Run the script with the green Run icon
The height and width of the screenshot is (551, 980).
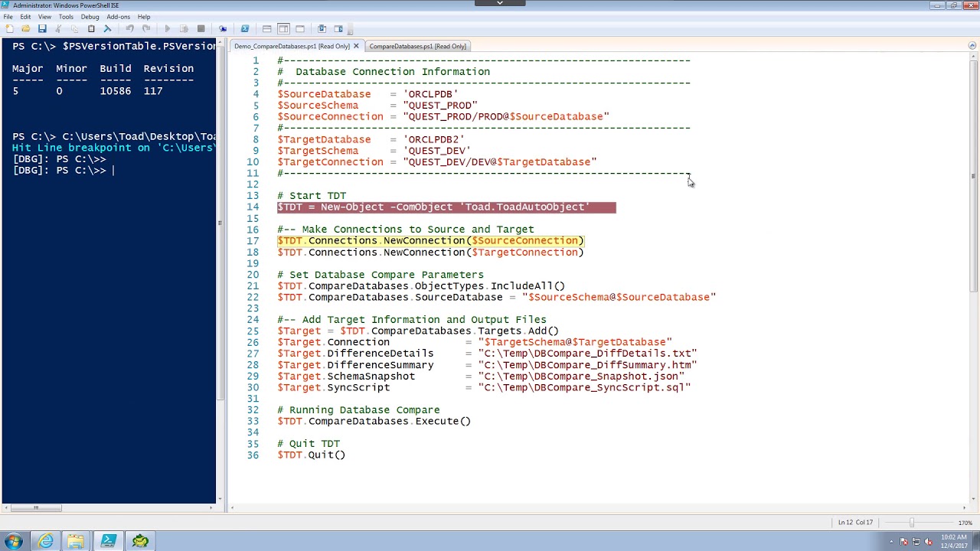[x=168, y=29]
